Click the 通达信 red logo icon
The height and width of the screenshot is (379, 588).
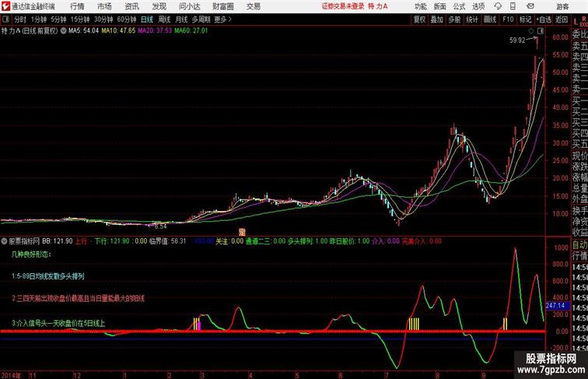5,6
